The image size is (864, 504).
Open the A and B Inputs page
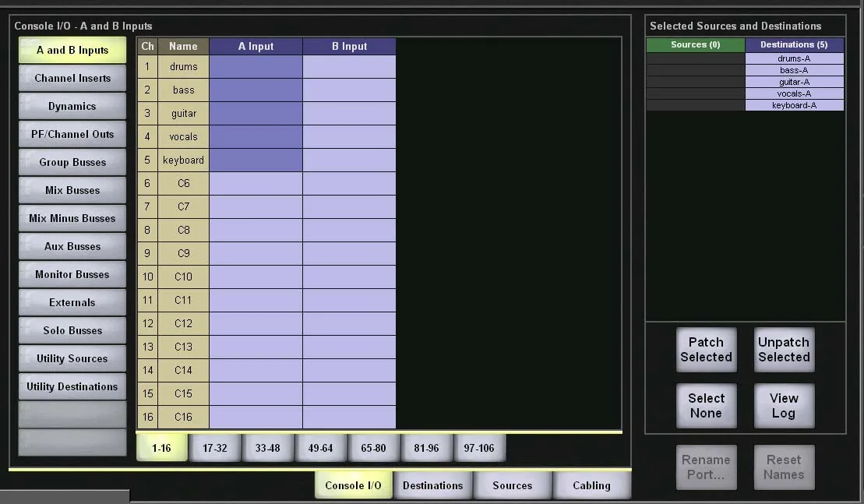coord(72,50)
